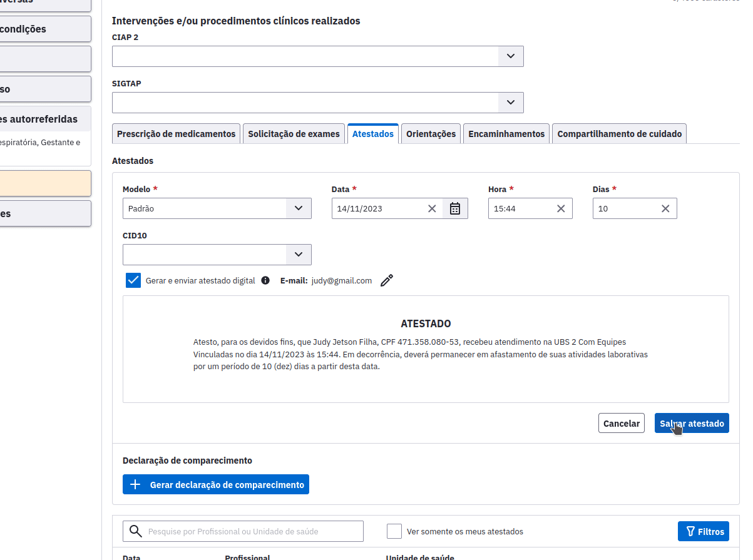753x560 pixels.
Task: Open Compartilhamento de cuidado tab
Action: (x=620, y=134)
